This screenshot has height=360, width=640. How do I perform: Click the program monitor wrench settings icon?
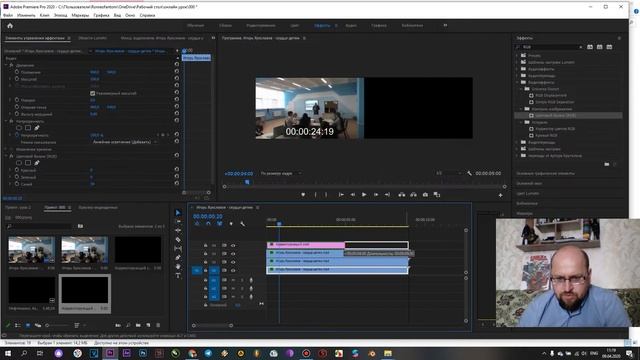469,173
